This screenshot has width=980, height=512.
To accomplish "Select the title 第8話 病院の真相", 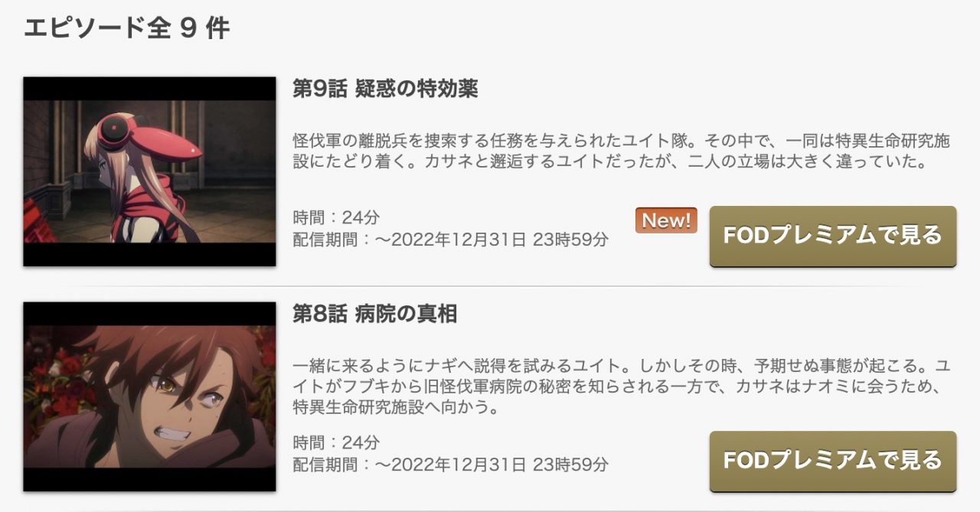I will click(x=374, y=314).
